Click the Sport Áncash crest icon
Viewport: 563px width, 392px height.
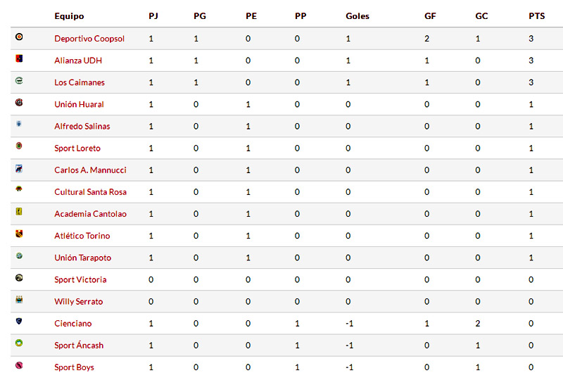pos(19,343)
